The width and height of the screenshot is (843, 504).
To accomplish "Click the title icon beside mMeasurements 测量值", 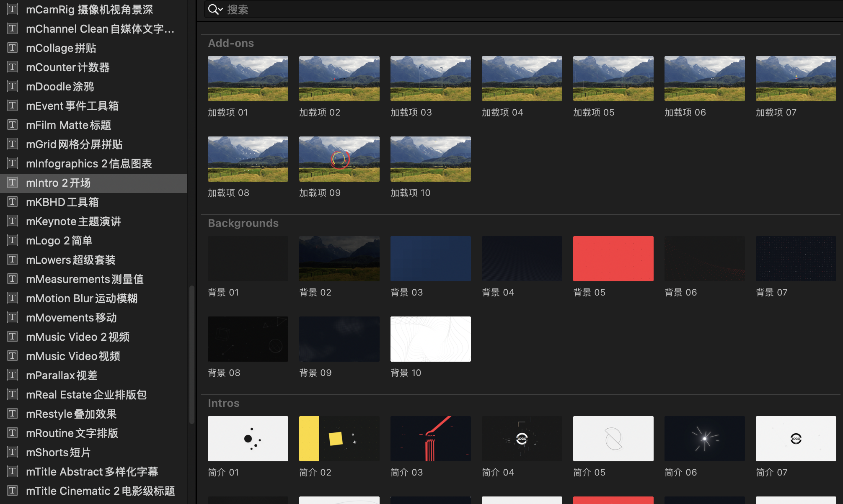I will click(x=13, y=279).
